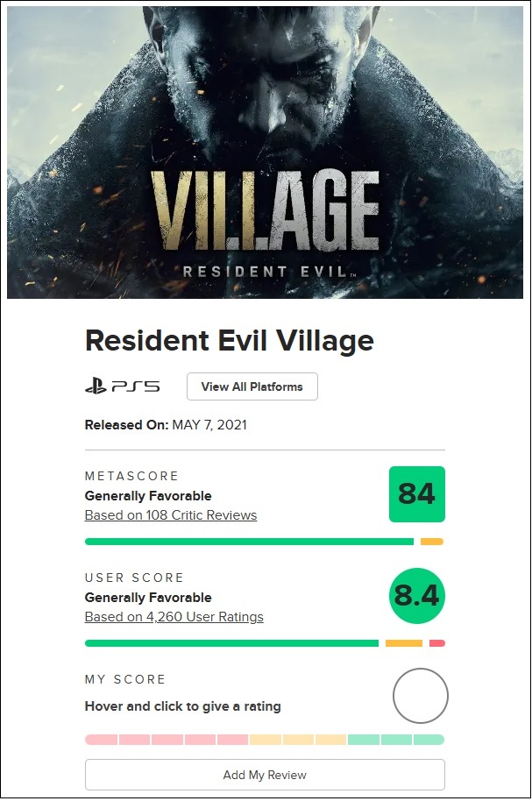Open the 108 Critic Reviews link
The height and width of the screenshot is (801, 532).
pos(170,515)
